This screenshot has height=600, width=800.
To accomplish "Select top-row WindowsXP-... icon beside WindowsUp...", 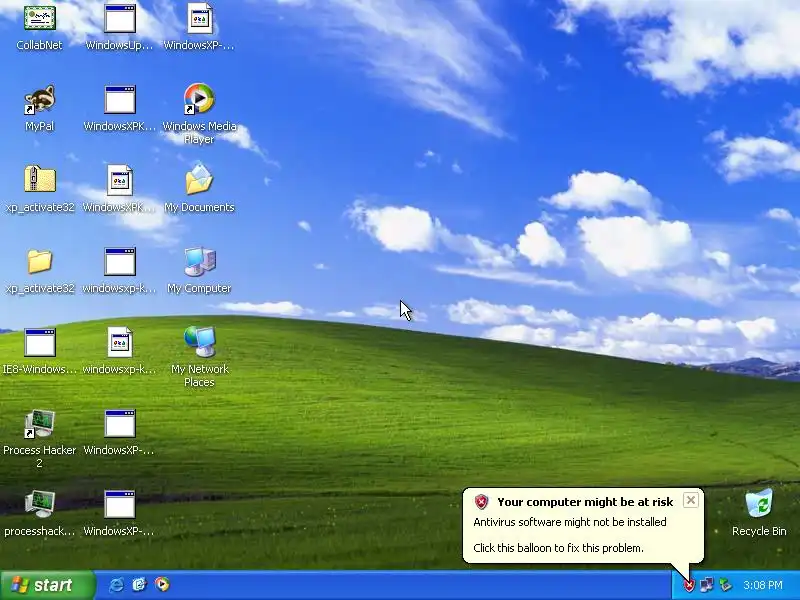I will pyautogui.click(x=199, y=19).
